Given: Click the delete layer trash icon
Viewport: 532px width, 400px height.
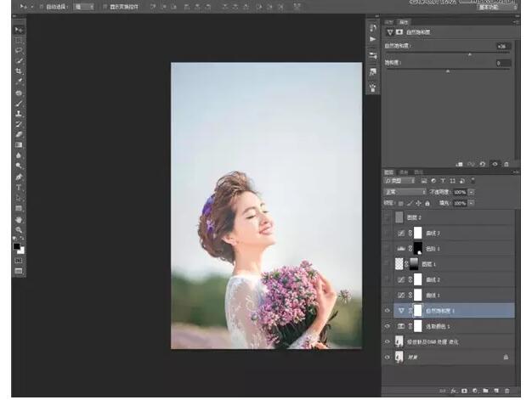Looking at the screenshot, I should point(508,390).
